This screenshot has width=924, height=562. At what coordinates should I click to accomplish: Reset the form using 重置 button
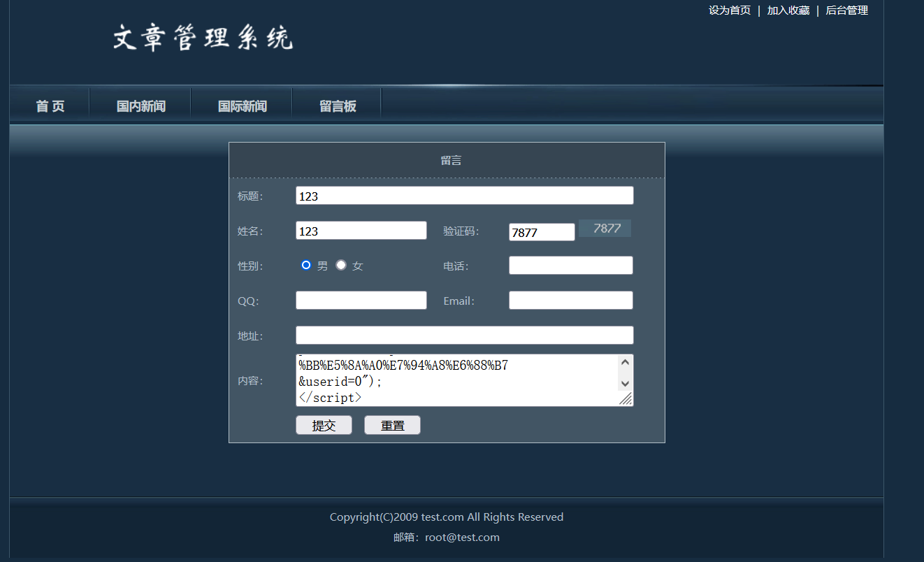(x=392, y=425)
